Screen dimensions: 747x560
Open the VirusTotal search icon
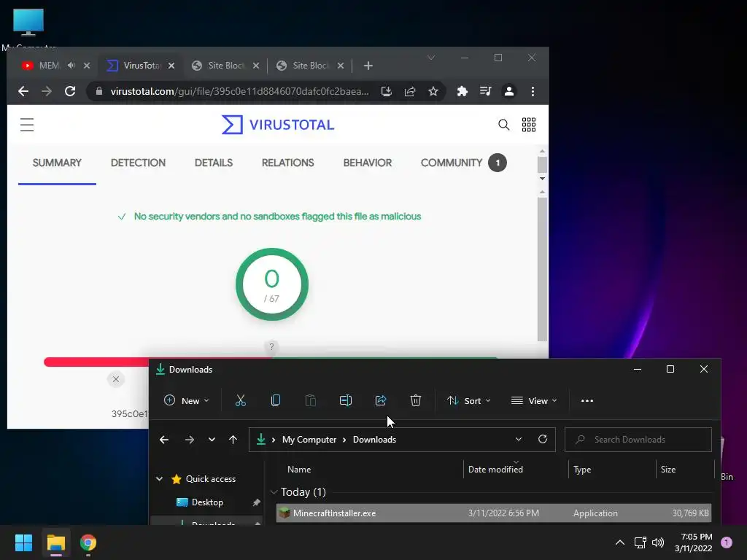tap(503, 125)
